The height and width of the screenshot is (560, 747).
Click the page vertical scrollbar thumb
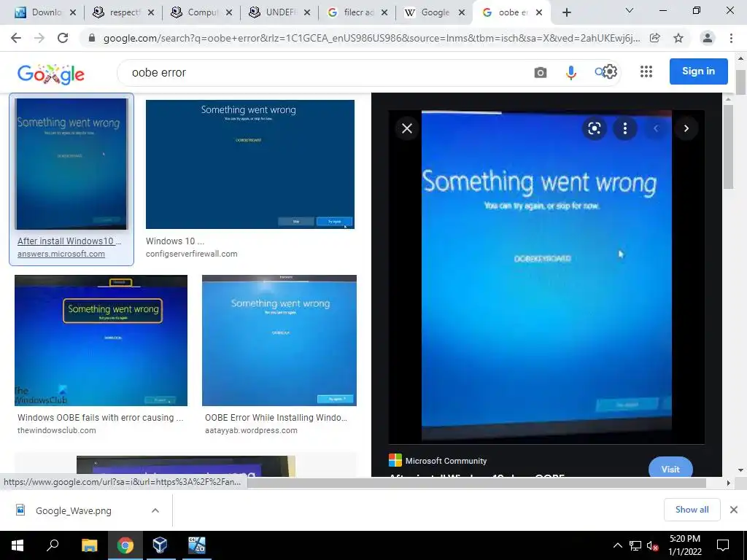pos(740,82)
